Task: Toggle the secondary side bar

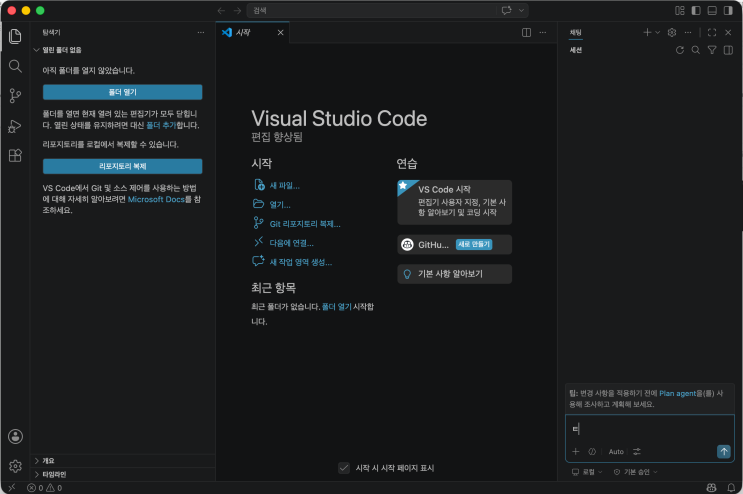Action: (x=728, y=10)
